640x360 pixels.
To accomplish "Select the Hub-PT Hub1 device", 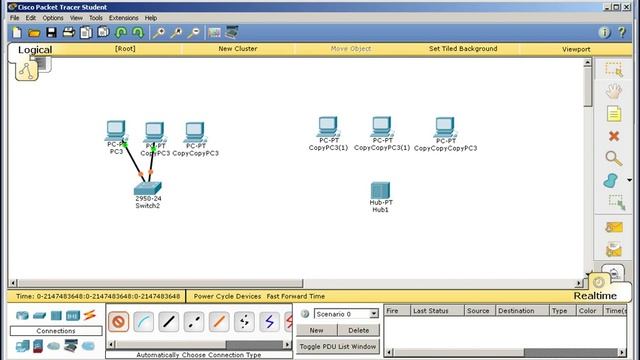I will (x=380, y=191).
